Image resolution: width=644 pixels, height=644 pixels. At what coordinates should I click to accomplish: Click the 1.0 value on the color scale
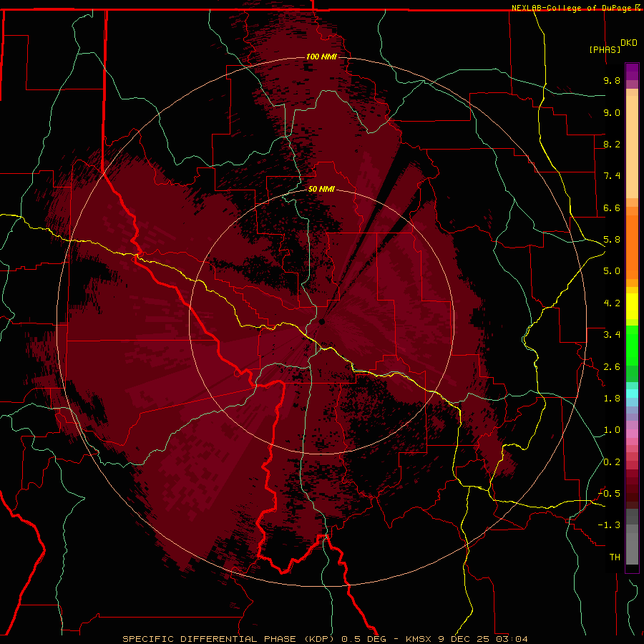pos(612,430)
